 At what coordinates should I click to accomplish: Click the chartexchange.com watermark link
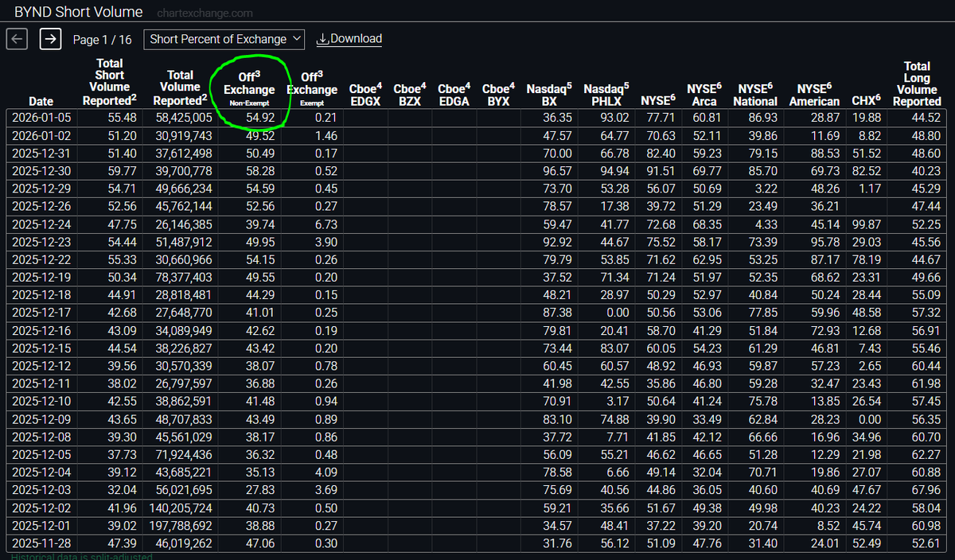pos(205,14)
